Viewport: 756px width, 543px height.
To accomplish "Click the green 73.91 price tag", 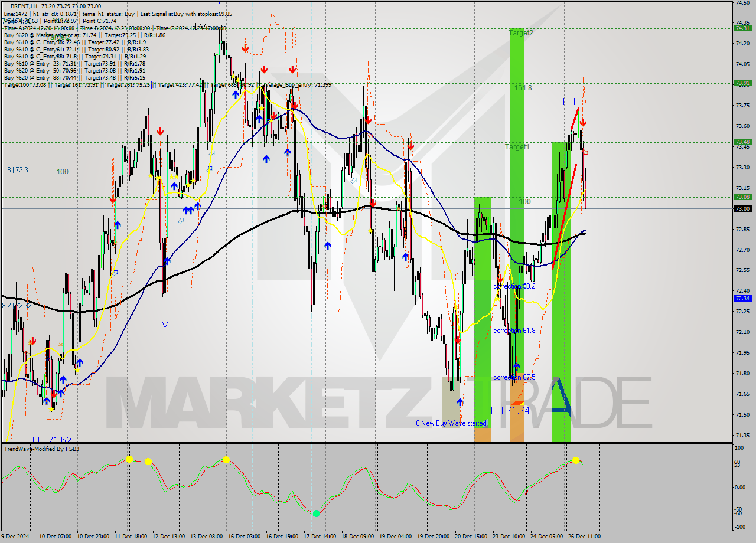I will coord(742,83).
